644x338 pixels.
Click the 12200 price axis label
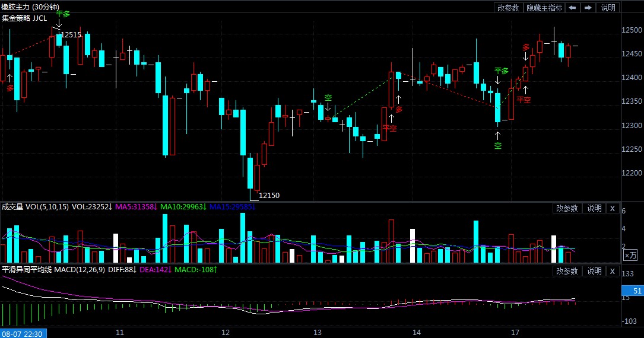click(x=632, y=173)
